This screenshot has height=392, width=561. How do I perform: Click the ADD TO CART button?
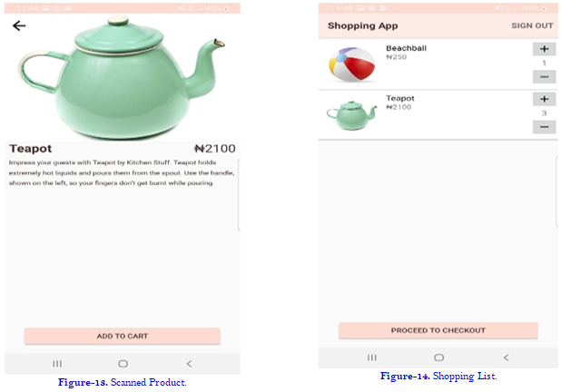123,336
